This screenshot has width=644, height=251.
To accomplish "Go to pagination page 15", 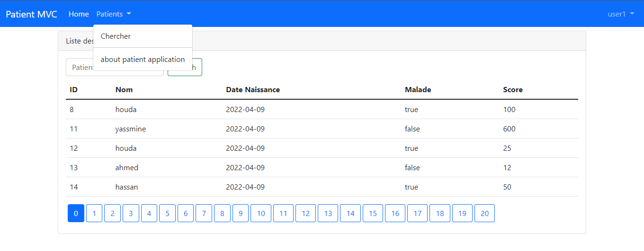I will coord(373,214).
